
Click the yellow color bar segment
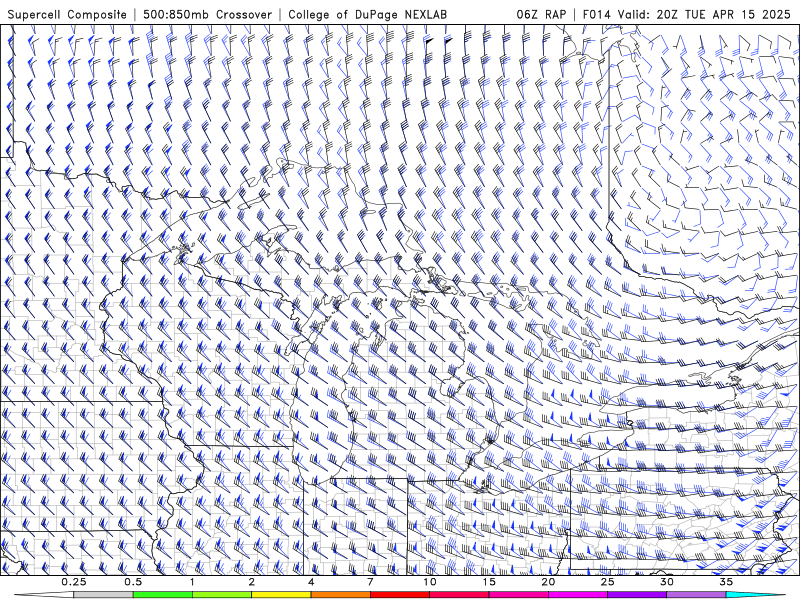click(x=281, y=595)
